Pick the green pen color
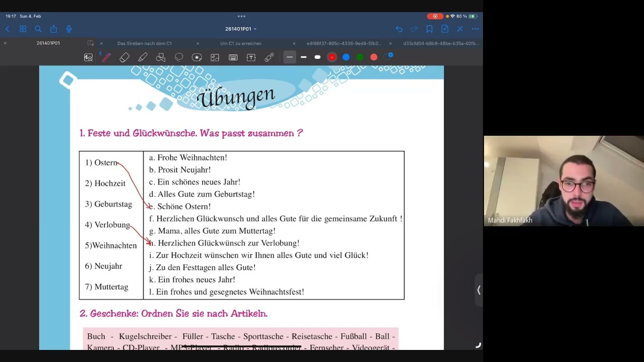Screen dimensions: 644x362 tap(360, 57)
